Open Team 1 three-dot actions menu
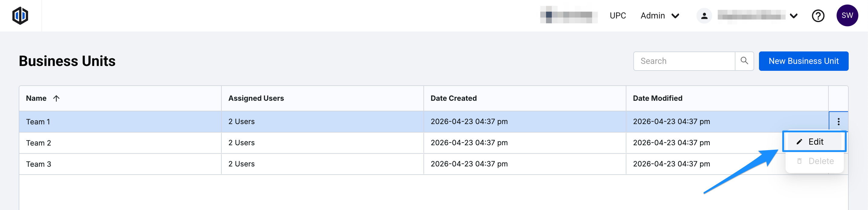 (838, 122)
